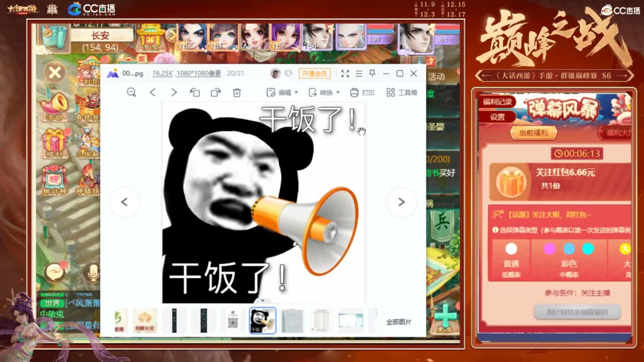
Task: Click the viewer app logo icon
Action: tap(113, 73)
